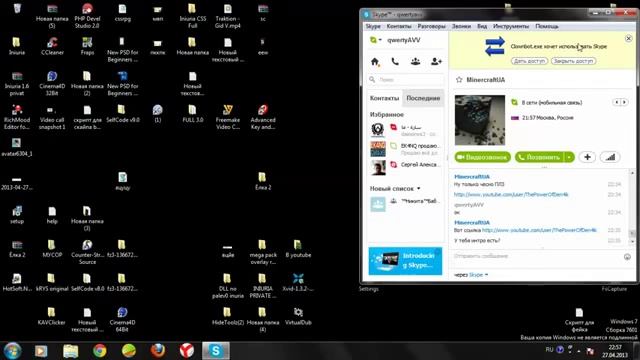Select the KAVClicker folder on desktop
The width and height of the screenshot is (640, 360).
tap(51, 317)
